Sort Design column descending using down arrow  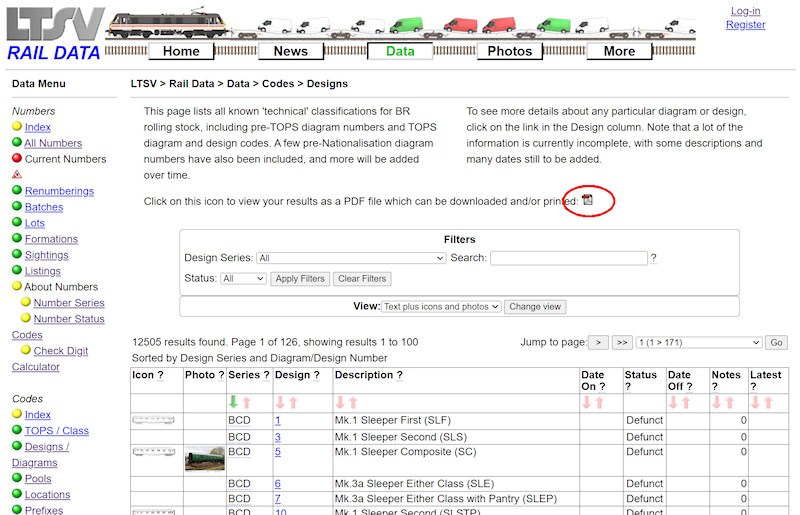point(280,403)
